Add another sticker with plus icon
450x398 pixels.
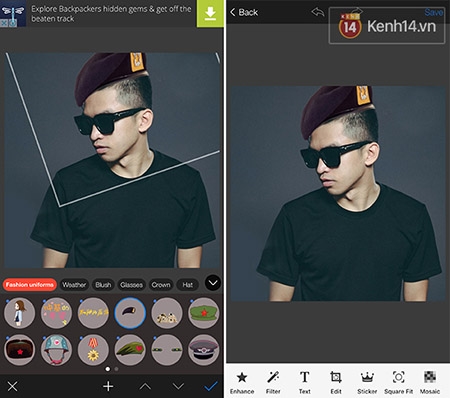tap(108, 386)
